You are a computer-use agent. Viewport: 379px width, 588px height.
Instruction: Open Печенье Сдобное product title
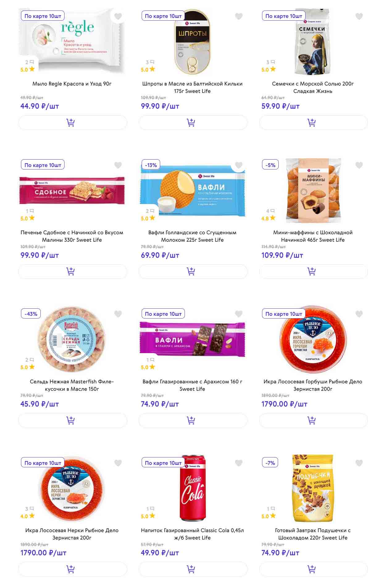coord(72,236)
